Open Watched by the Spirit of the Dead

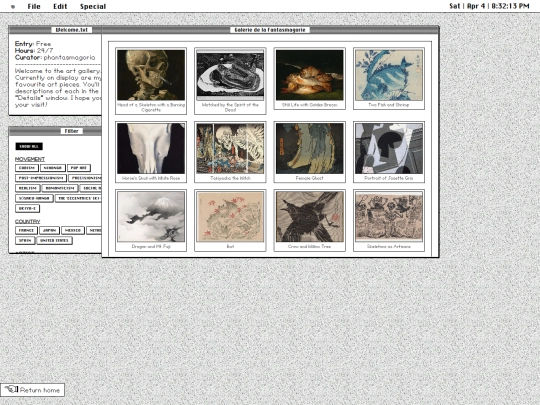click(x=230, y=81)
